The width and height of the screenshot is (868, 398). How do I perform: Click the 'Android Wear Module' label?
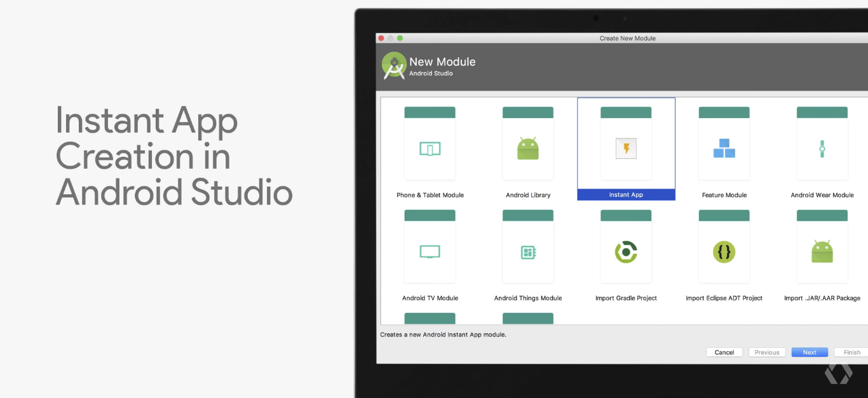pos(822,195)
